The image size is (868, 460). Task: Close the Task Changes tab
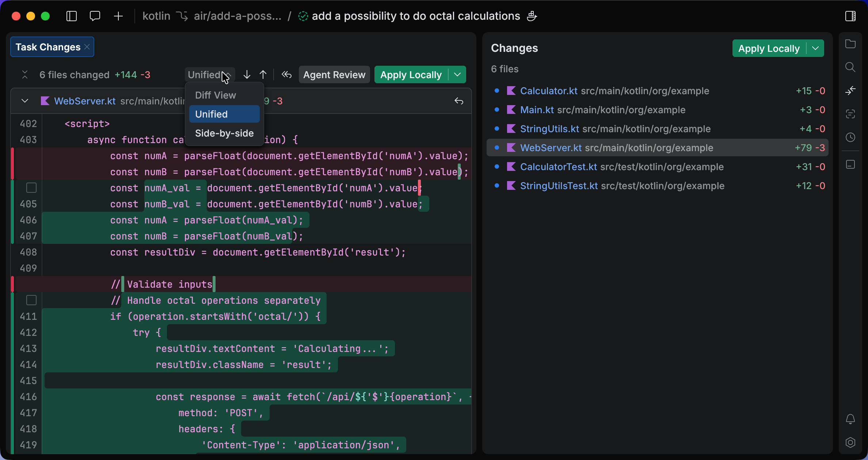[x=87, y=47]
